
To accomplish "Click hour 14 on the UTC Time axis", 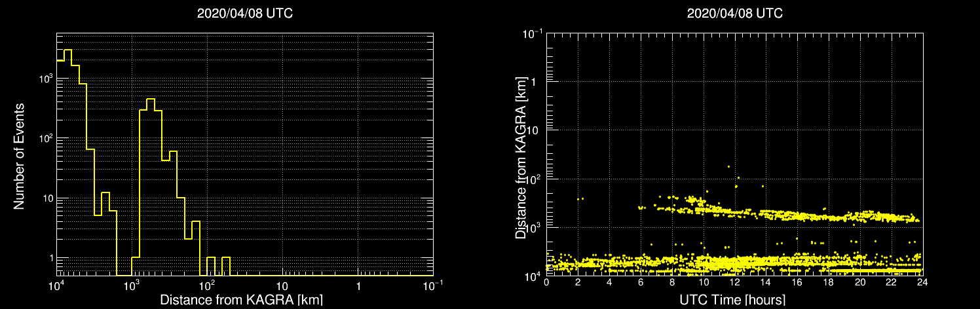I will [765, 282].
